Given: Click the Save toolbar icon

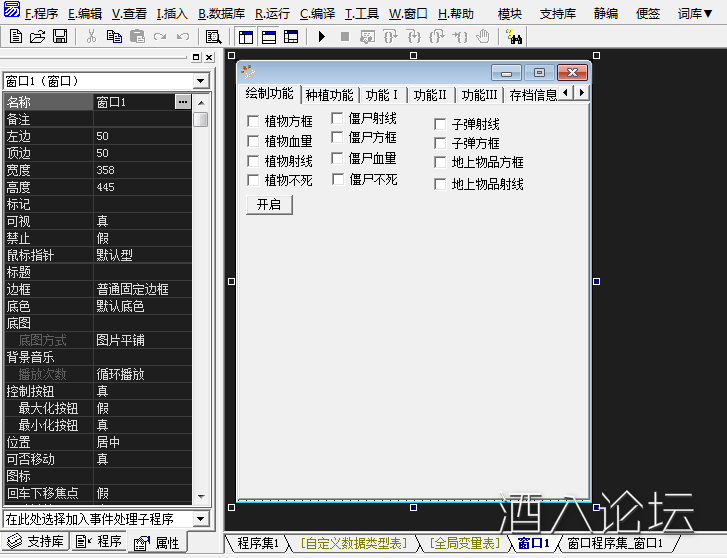Looking at the screenshot, I should tap(59, 37).
